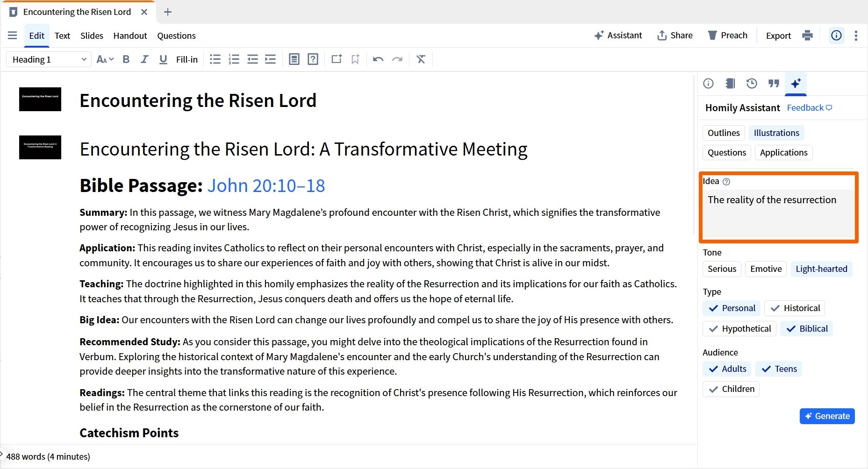Click the bulleted list icon
Image resolution: width=868 pixels, height=469 pixels.
tap(215, 59)
